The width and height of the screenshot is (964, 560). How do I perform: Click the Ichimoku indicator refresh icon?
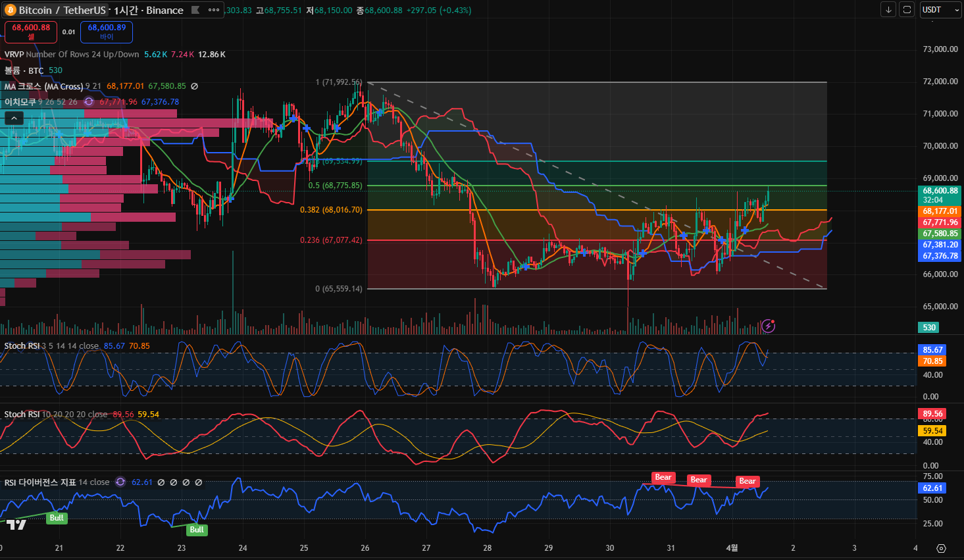[x=89, y=102]
